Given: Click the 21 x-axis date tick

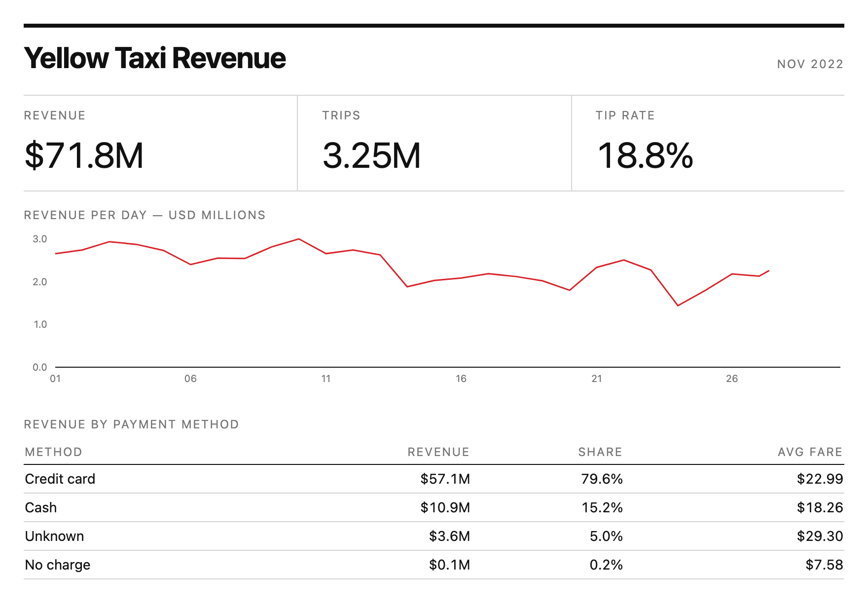Looking at the screenshot, I should click(597, 379).
